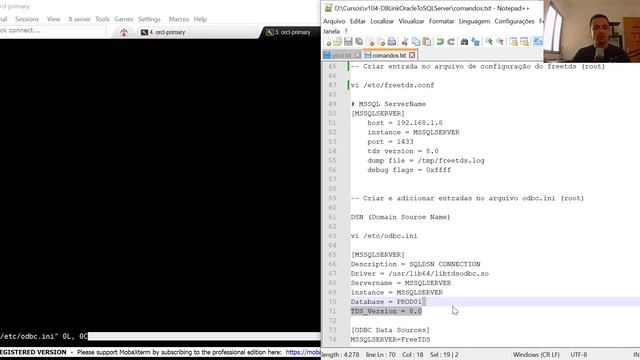Switch to the inactive tab beside comandos.txt
The image size is (640, 360).
coord(341,55)
